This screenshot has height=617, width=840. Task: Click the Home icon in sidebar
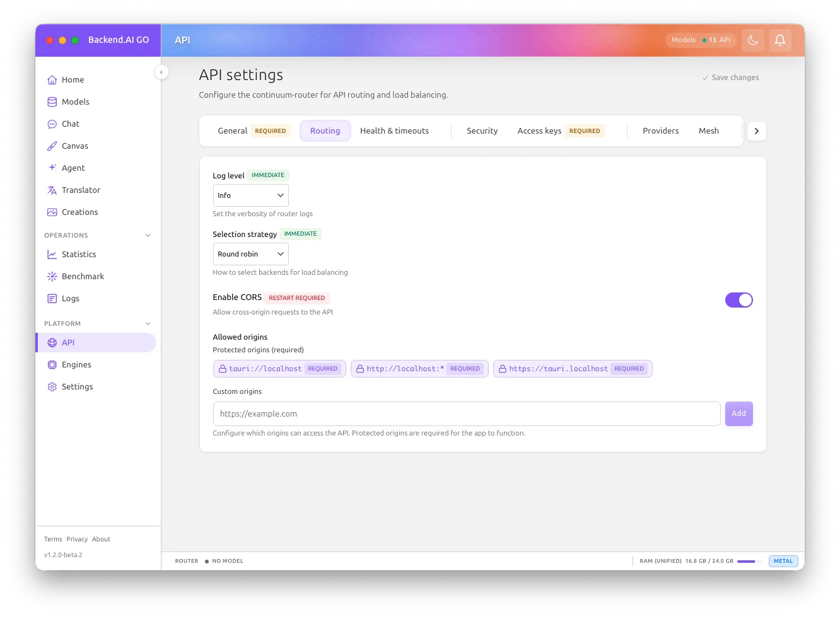tap(52, 80)
